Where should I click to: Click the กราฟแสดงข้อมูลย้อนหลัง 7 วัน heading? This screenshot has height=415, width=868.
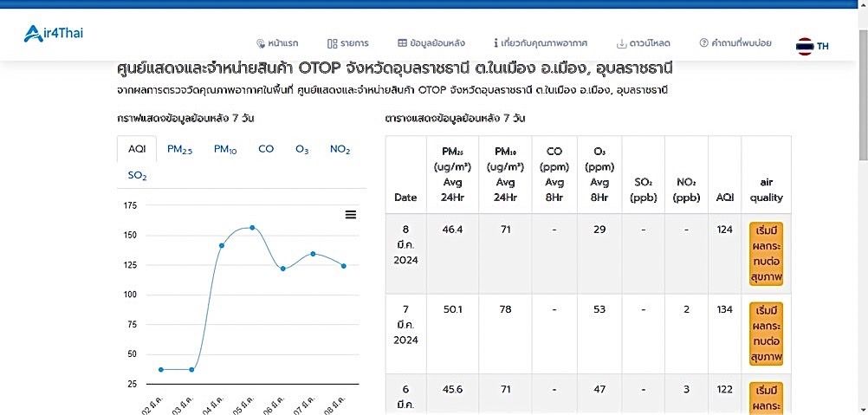point(185,119)
